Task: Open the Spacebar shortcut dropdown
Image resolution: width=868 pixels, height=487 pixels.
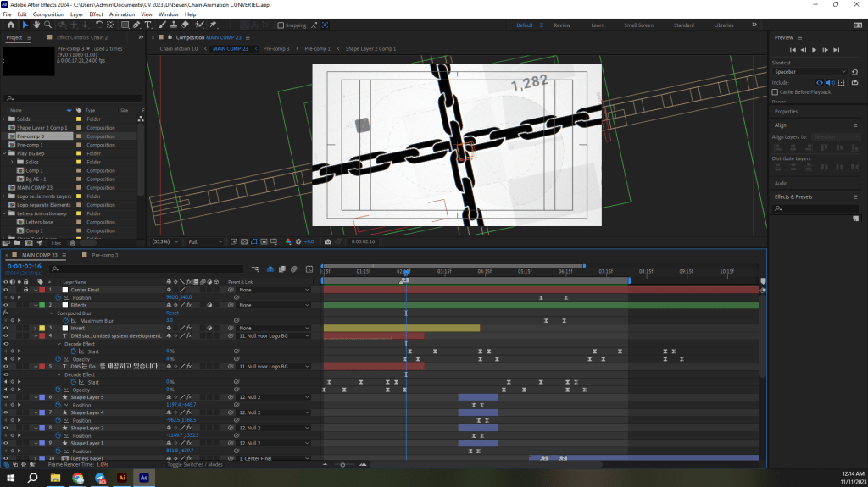Action: click(x=809, y=72)
